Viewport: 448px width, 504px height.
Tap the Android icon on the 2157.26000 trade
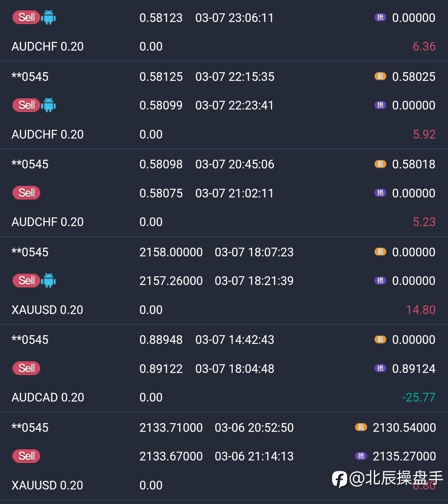tap(49, 281)
